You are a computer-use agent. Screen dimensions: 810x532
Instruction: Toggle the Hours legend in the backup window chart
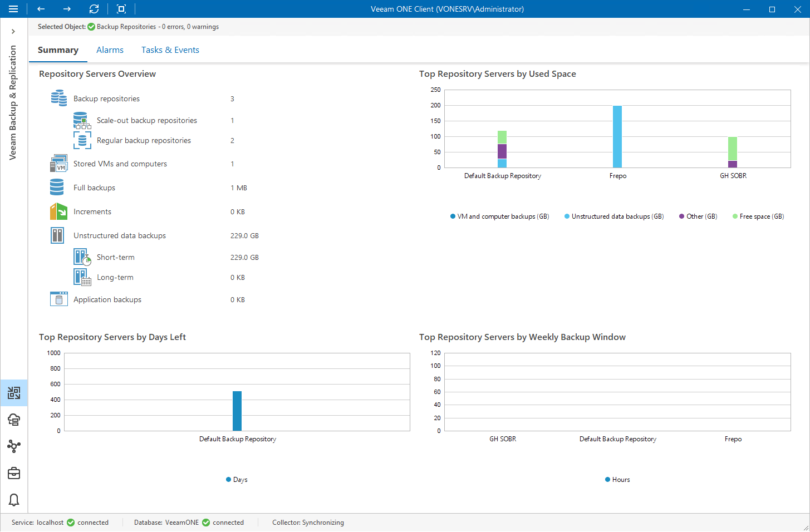pos(617,479)
